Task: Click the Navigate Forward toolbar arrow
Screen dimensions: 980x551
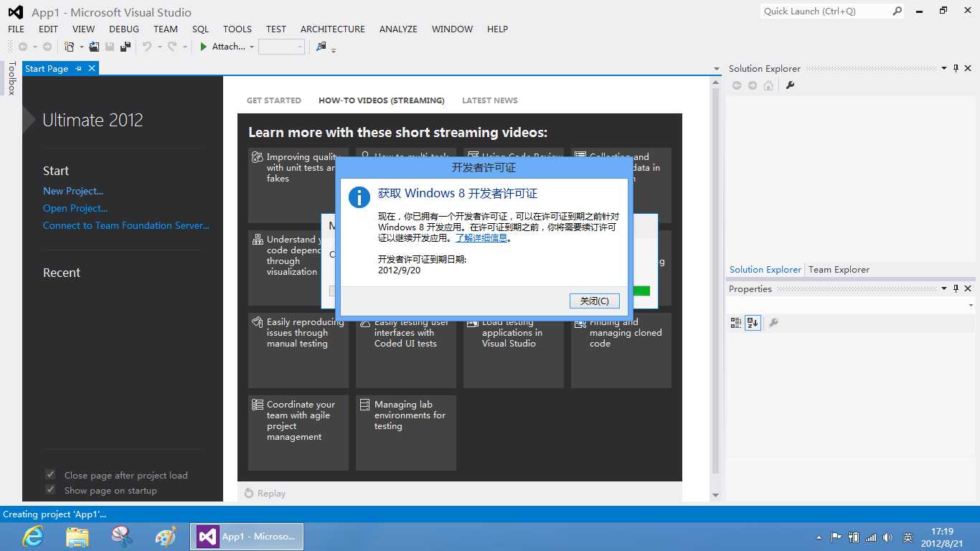Action: pos(47,47)
